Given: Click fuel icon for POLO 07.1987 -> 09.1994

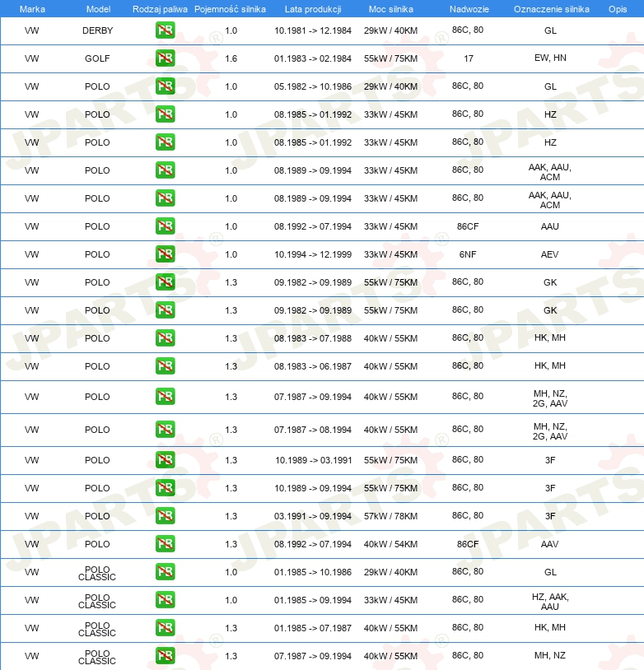Looking at the screenshot, I should 165,397.
